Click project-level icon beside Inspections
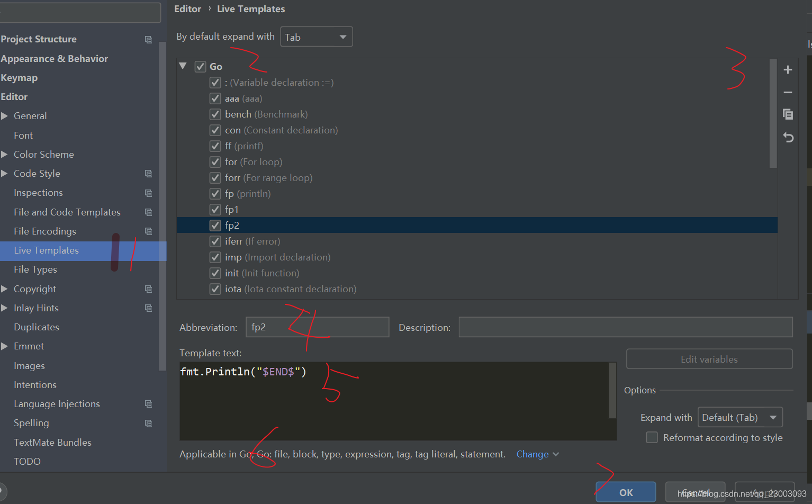This screenshot has width=812, height=504. [x=148, y=193]
